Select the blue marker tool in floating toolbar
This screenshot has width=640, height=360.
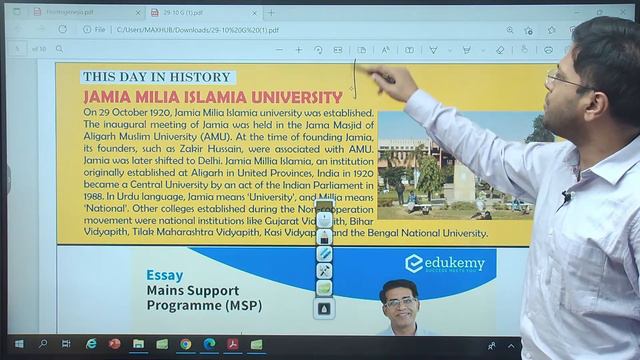[x=325, y=253]
